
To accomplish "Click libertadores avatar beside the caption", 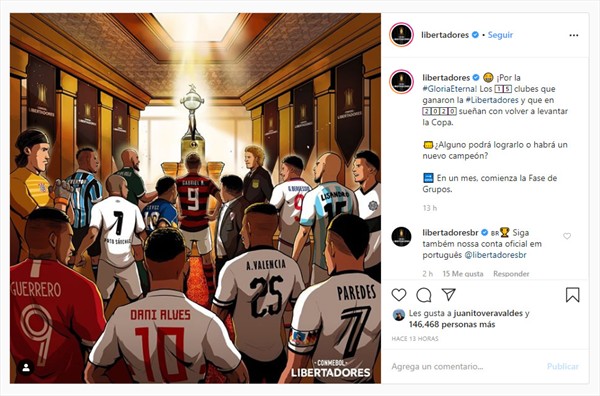I will (x=401, y=82).
